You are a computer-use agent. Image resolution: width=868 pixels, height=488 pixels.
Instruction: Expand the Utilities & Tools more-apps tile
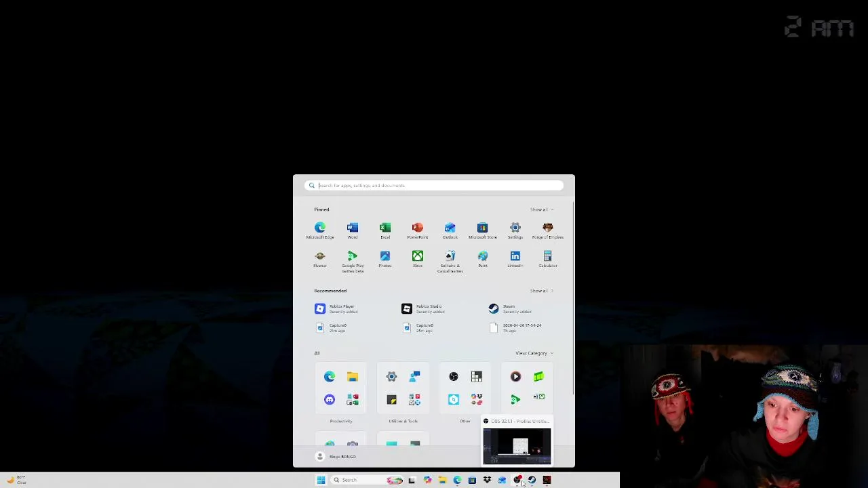(x=415, y=399)
